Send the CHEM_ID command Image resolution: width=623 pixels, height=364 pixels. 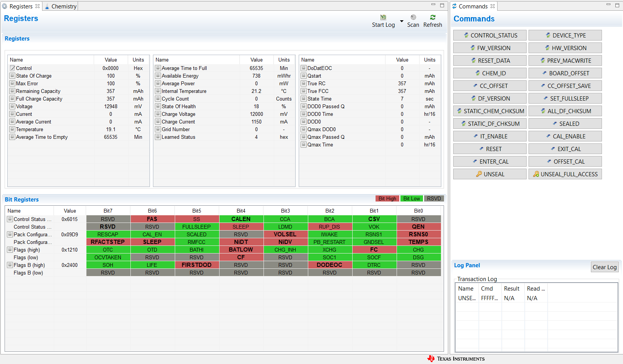(490, 73)
